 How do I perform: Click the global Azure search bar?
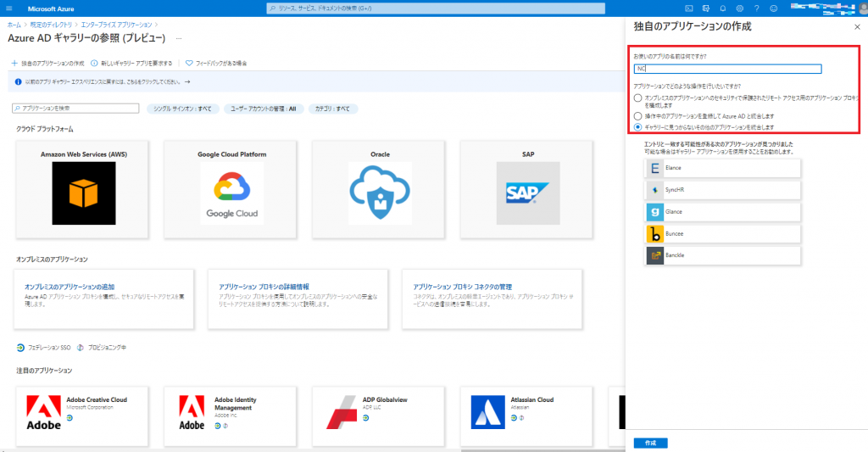[x=436, y=8]
